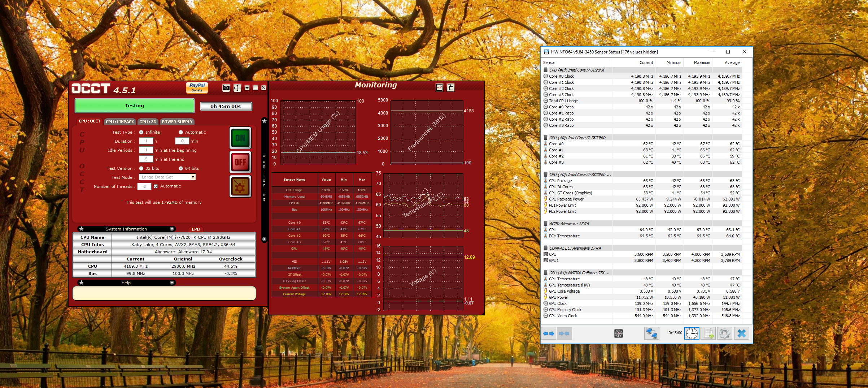Click COMPAL EC: Alienware 17 R4 group header
This screenshot has width=868, height=388.
click(642, 248)
